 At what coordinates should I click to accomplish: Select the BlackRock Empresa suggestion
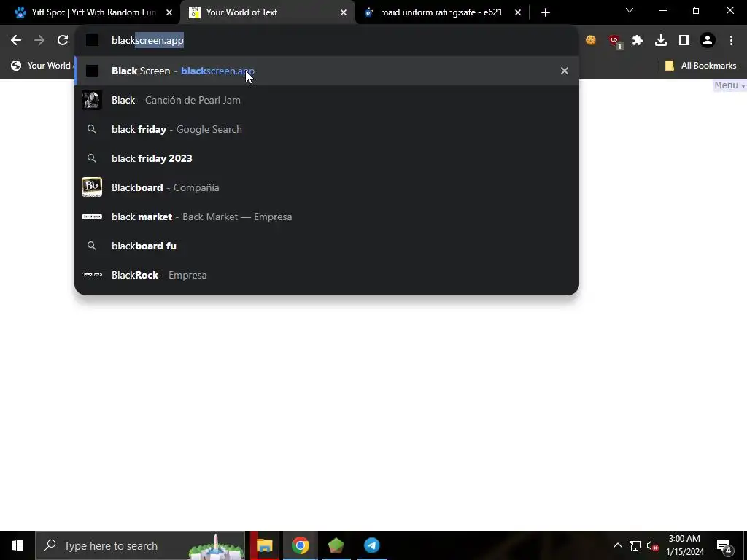click(327, 275)
